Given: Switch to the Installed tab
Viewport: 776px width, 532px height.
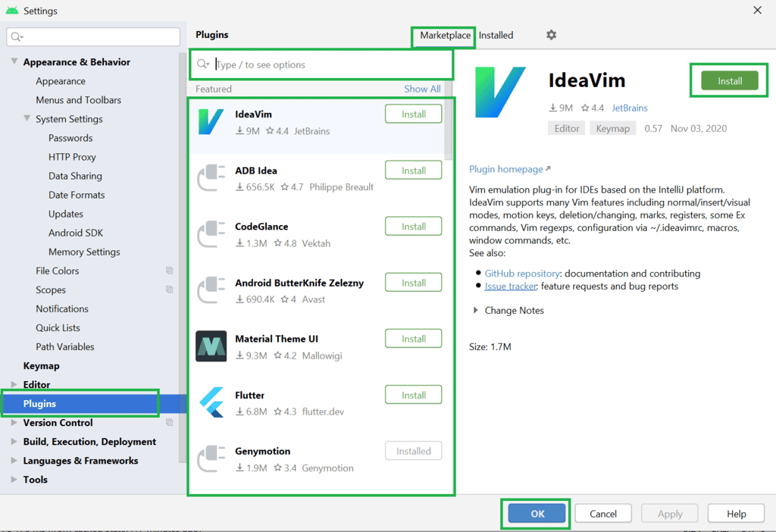Looking at the screenshot, I should (496, 35).
